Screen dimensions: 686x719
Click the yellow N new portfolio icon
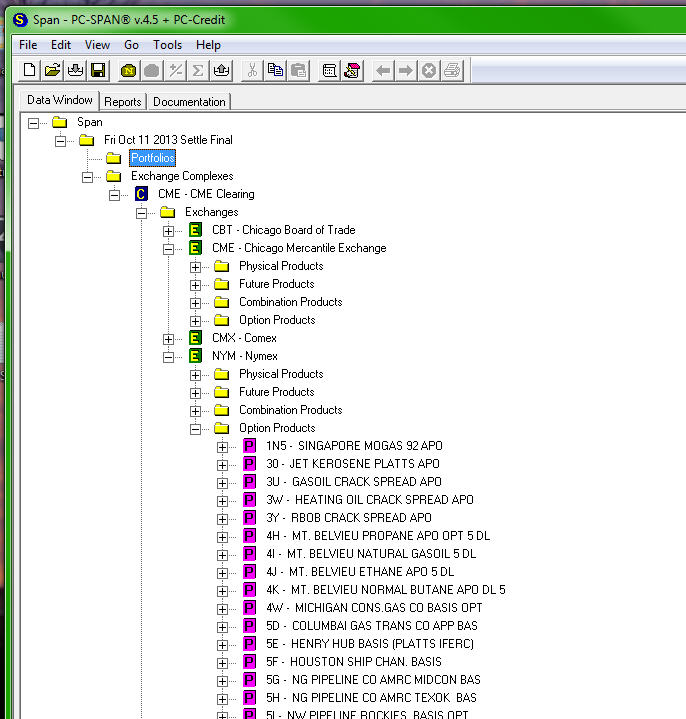tap(128, 70)
